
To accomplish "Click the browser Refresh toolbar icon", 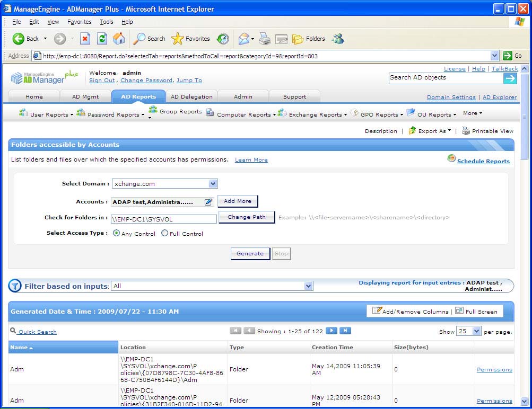I will pyautogui.click(x=102, y=39).
